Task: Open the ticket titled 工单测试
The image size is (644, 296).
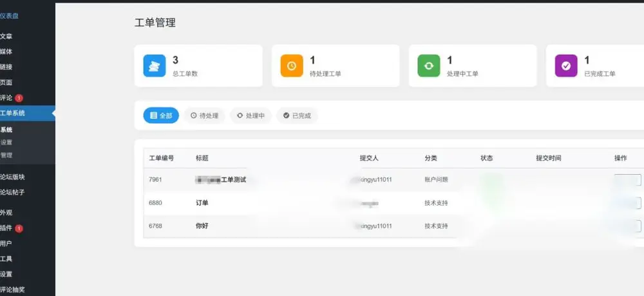Action: pos(234,180)
